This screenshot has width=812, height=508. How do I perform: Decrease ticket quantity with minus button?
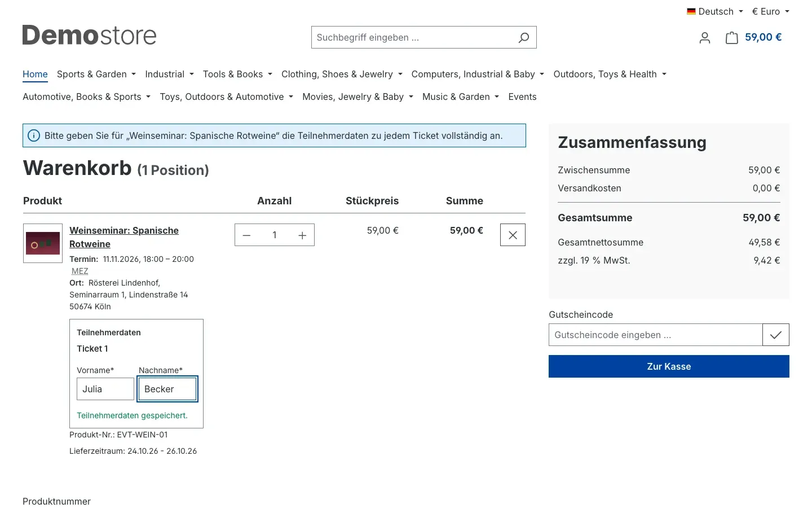(246, 235)
